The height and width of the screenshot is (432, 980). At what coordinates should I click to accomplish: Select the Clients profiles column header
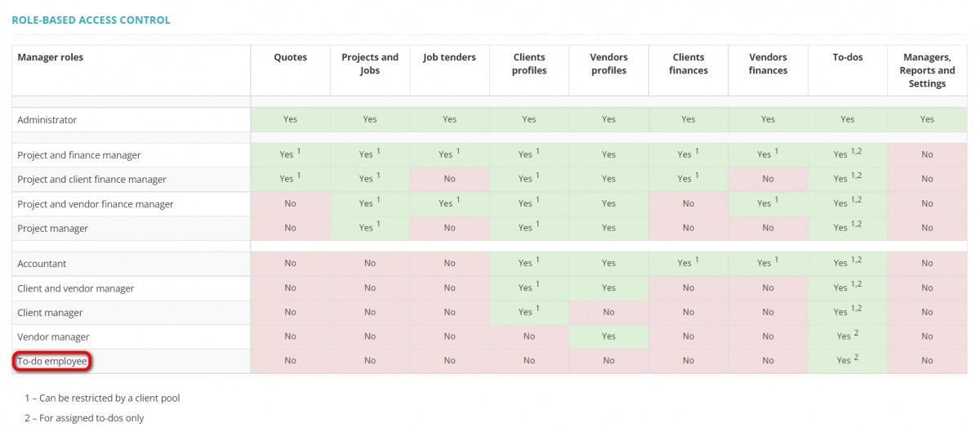point(529,64)
